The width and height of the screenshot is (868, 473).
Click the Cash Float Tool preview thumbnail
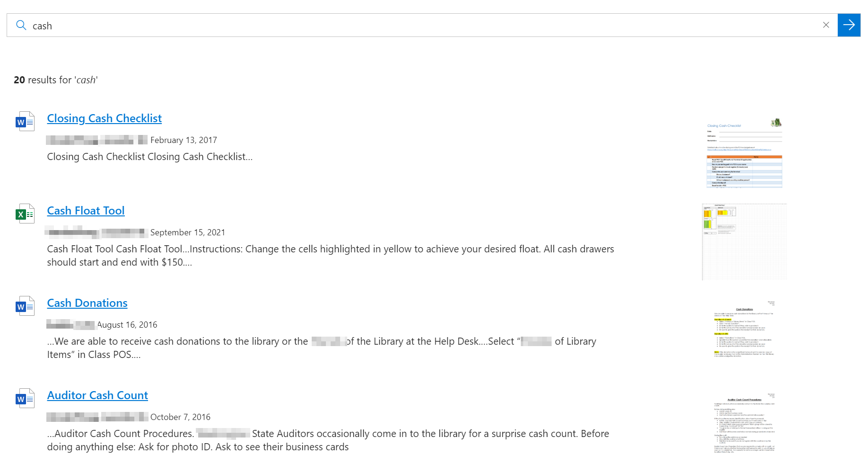pos(744,241)
